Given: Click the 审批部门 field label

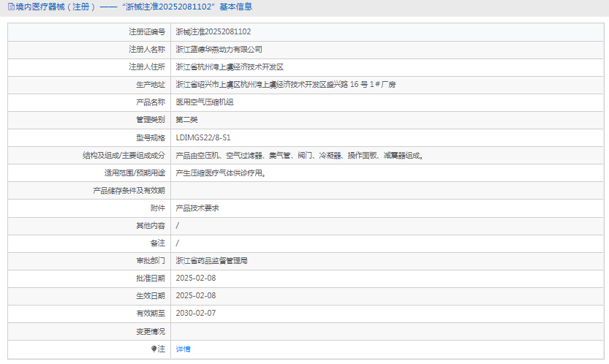Looking at the screenshot, I should pyautogui.click(x=151, y=261).
